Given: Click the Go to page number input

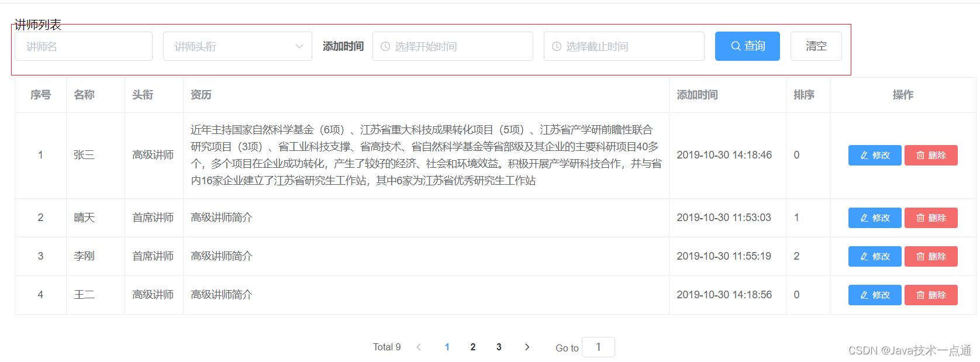Looking at the screenshot, I should pyautogui.click(x=598, y=347).
